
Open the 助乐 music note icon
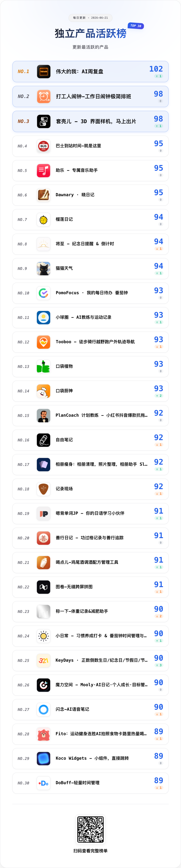pyautogui.click(x=44, y=170)
